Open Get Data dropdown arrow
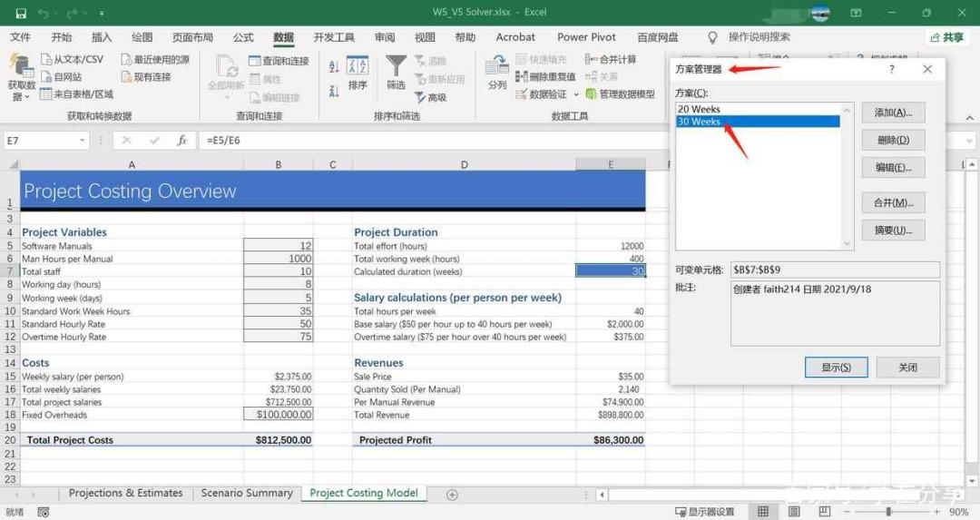Screen dimensions: 980x520 tap(27, 97)
